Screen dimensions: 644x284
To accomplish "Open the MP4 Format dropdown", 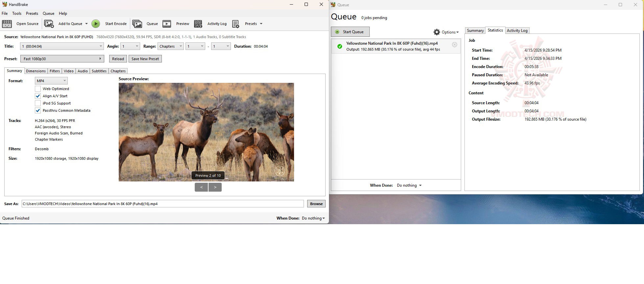I will pos(51,81).
